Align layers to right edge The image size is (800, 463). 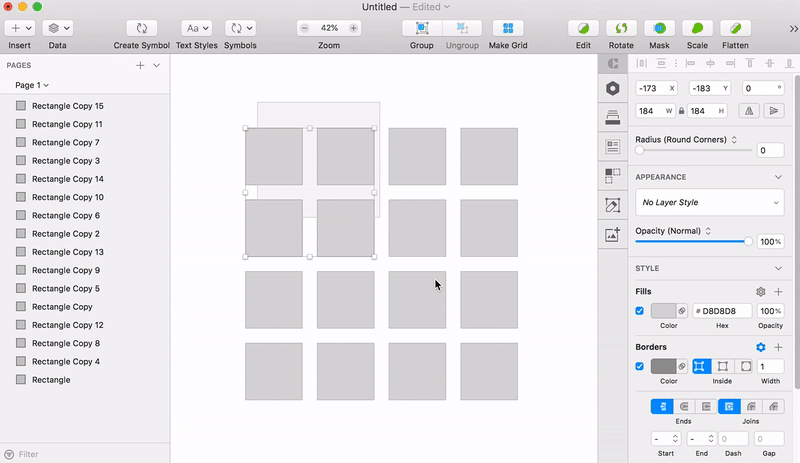tap(731, 63)
